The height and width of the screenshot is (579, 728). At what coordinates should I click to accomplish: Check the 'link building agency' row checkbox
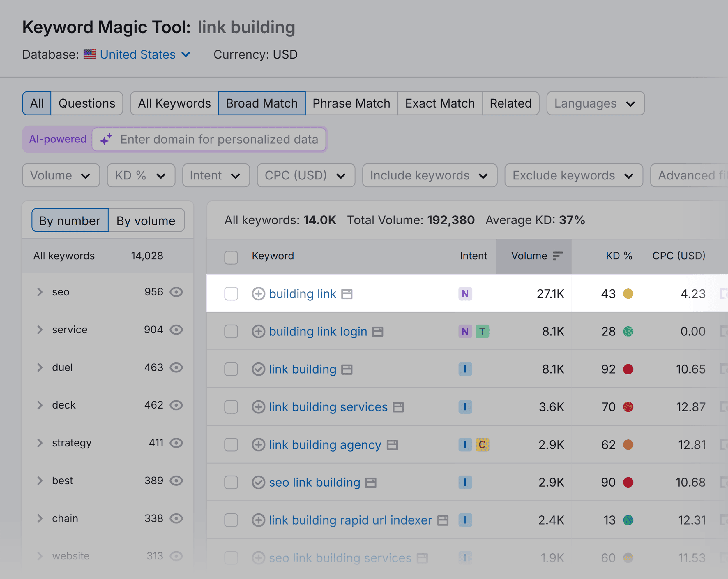[231, 445]
